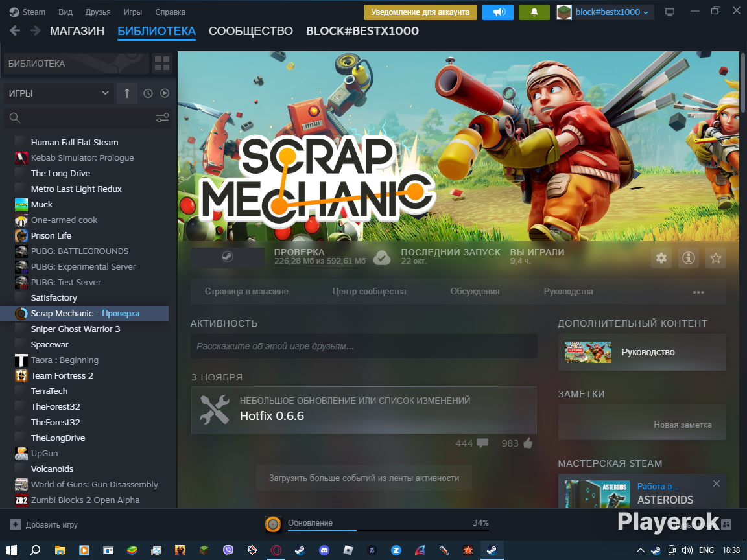Open the ASTEROIDS workshop thumbnail
Viewport: 747px width, 560px height.
click(597, 493)
